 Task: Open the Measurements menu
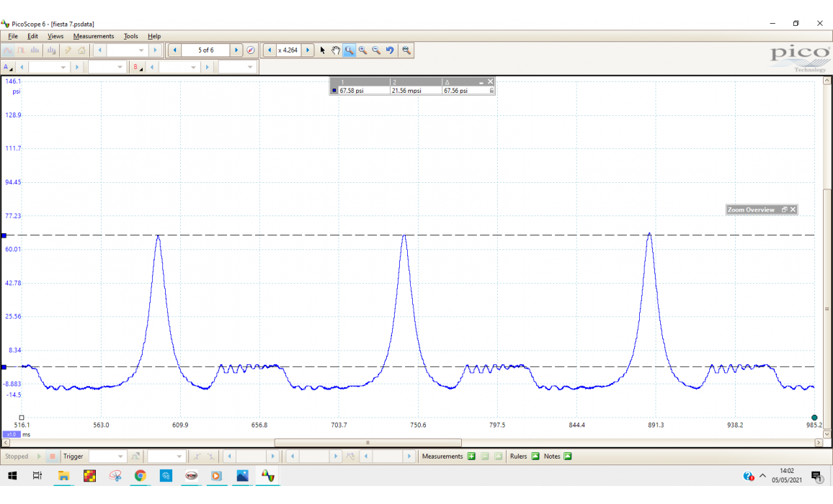point(93,36)
